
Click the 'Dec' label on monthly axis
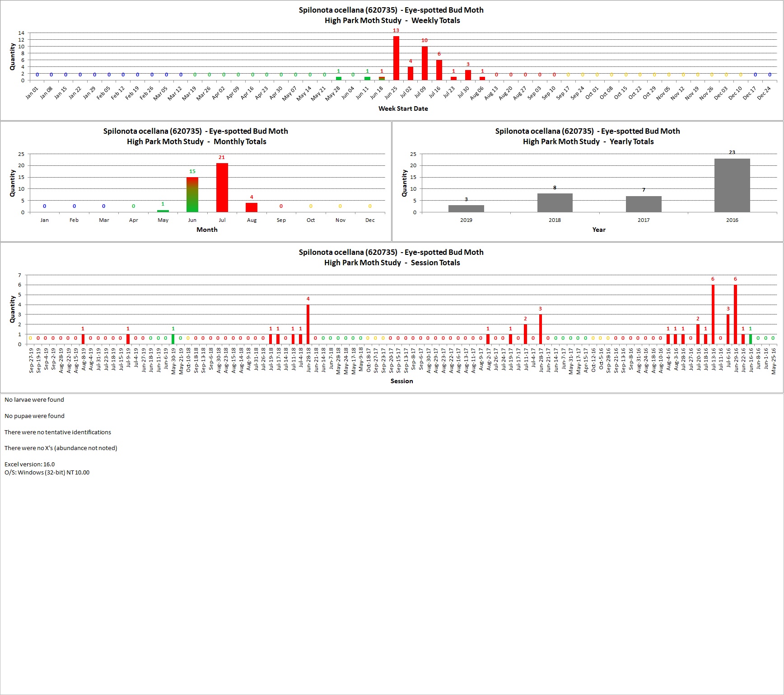click(370, 220)
